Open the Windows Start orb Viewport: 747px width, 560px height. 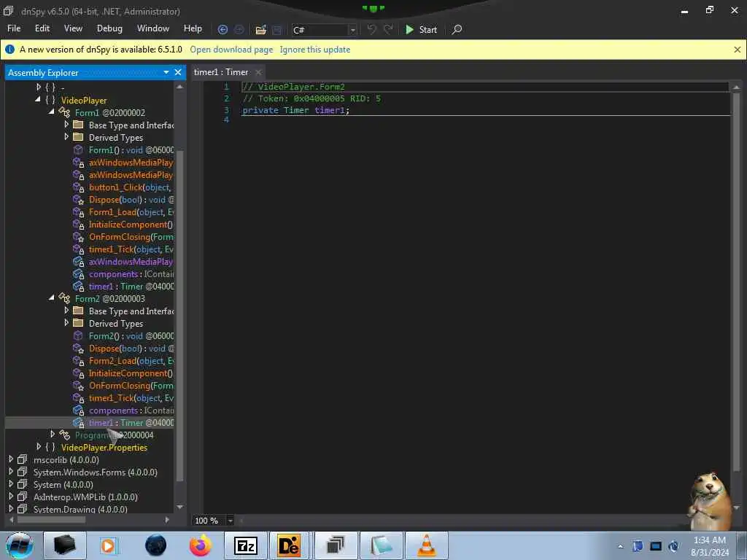click(19, 545)
